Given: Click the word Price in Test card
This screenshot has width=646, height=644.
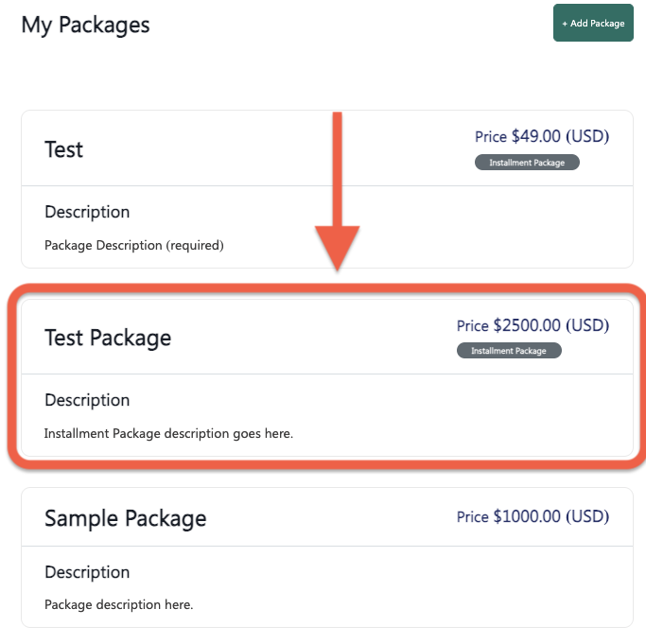Looking at the screenshot, I should click(x=491, y=137).
